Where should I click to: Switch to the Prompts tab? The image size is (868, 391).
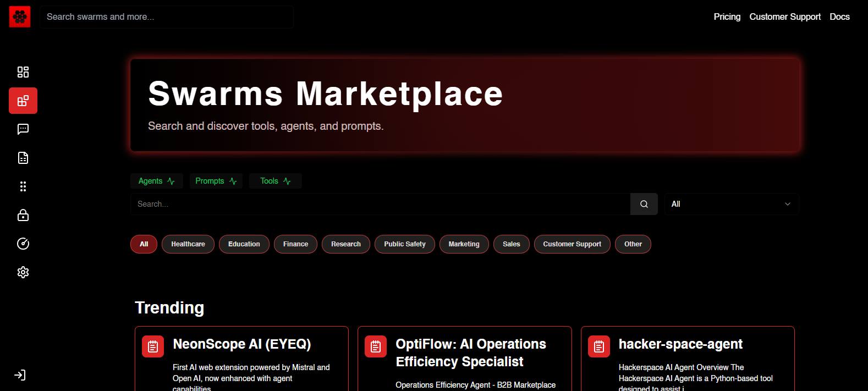coord(216,181)
